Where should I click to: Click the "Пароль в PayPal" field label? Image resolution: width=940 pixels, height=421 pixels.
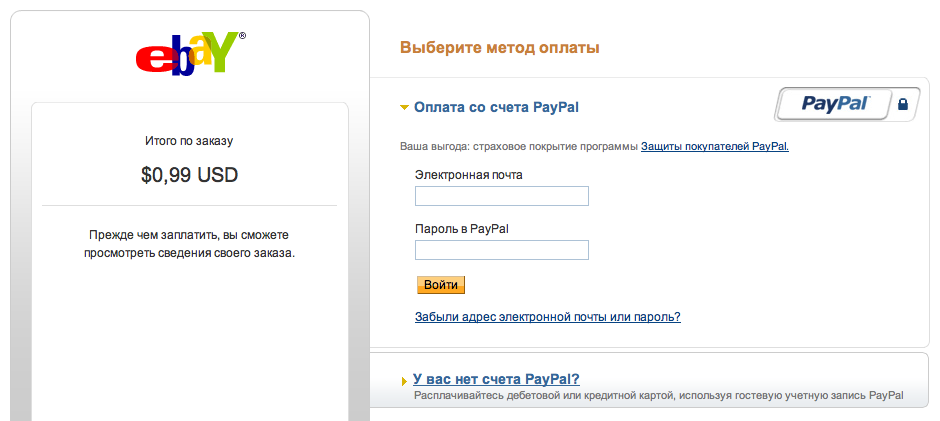tap(461, 229)
